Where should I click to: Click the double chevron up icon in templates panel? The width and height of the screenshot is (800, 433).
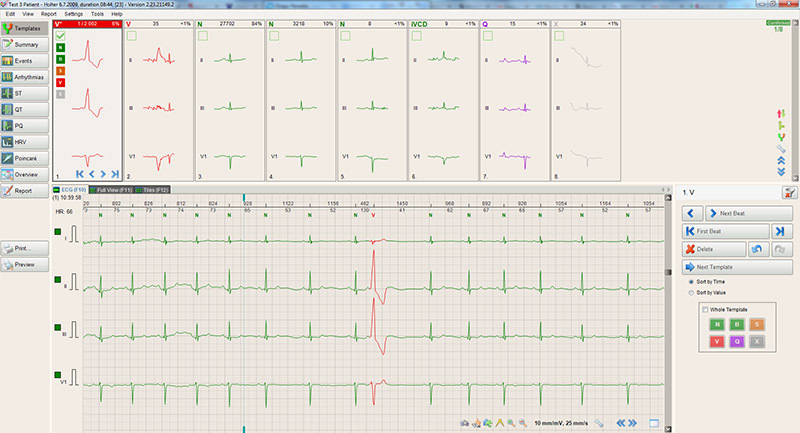[x=781, y=160]
